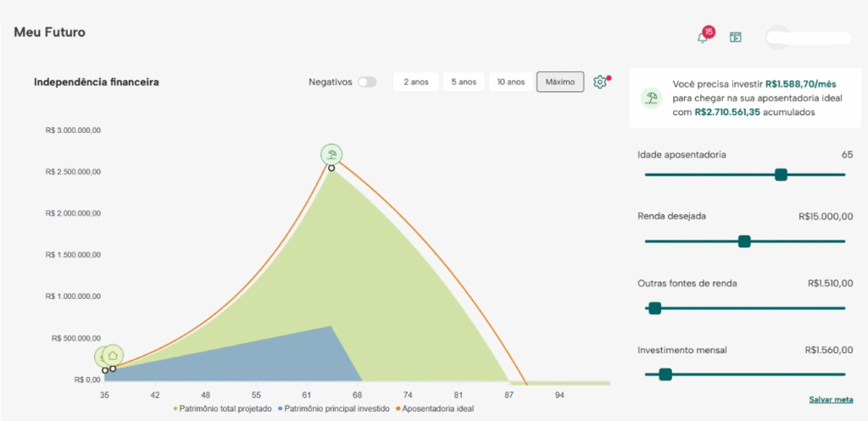Select the 2 anos time range
This screenshot has width=868, height=421.
coord(415,82)
